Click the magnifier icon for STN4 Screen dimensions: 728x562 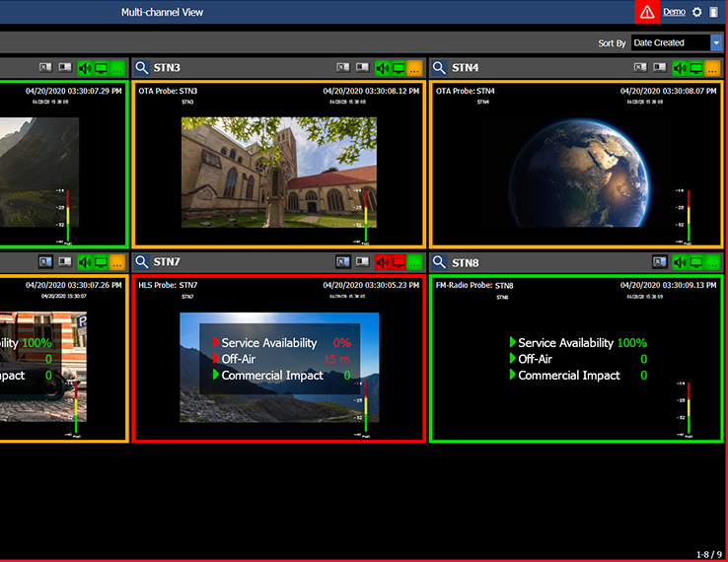439,68
